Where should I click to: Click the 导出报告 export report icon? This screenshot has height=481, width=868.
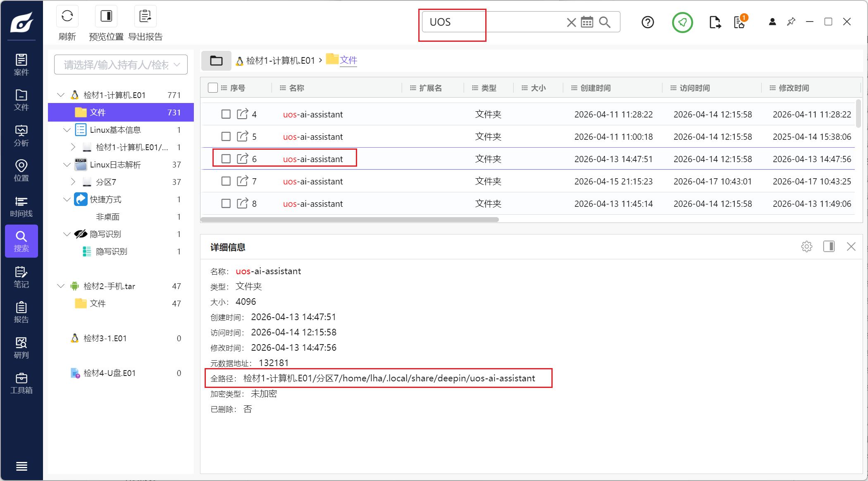pyautogui.click(x=145, y=16)
